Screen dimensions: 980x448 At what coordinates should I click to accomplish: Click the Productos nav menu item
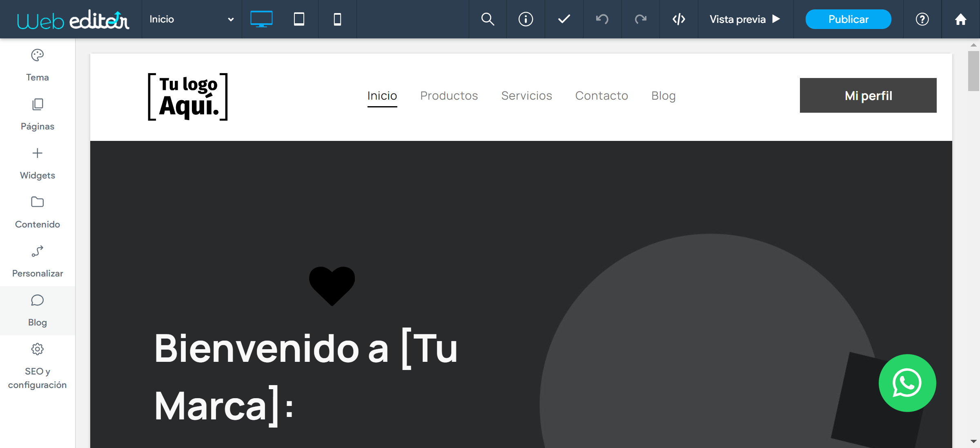(449, 96)
